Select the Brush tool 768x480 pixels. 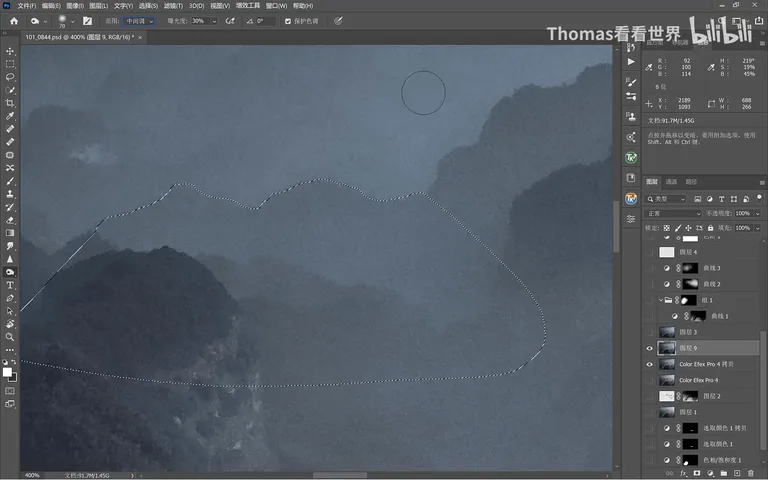coord(10,181)
